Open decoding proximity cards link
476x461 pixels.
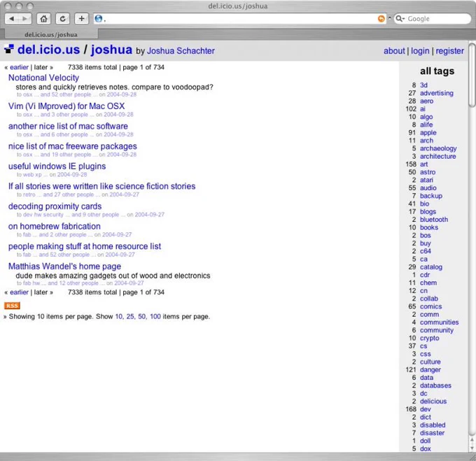click(x=55, y=206)
